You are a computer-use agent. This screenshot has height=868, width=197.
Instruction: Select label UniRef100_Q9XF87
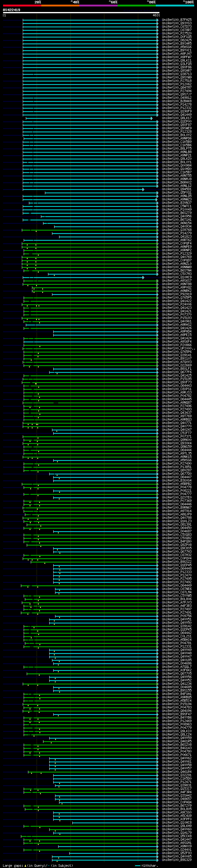(176, 125)
